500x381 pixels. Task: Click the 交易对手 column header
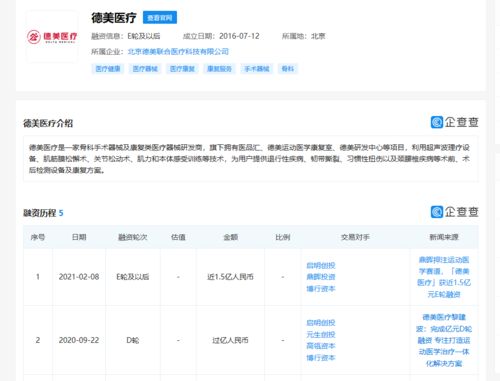point(355,237)
